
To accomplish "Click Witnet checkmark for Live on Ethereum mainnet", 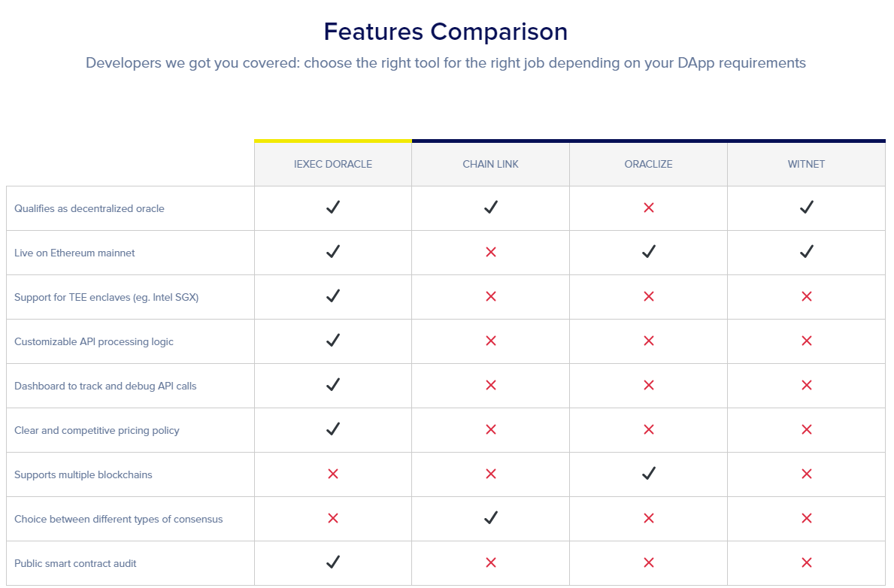I will [806, 251].
